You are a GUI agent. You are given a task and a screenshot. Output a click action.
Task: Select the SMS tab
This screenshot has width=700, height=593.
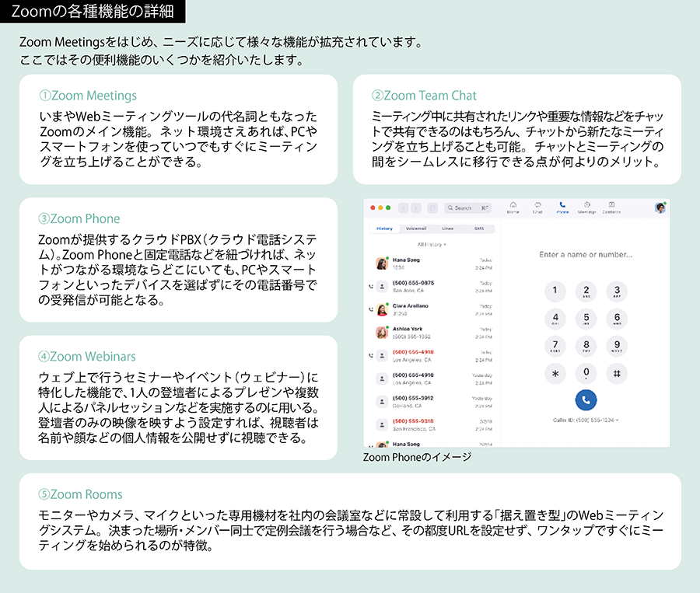click(478, 228)
